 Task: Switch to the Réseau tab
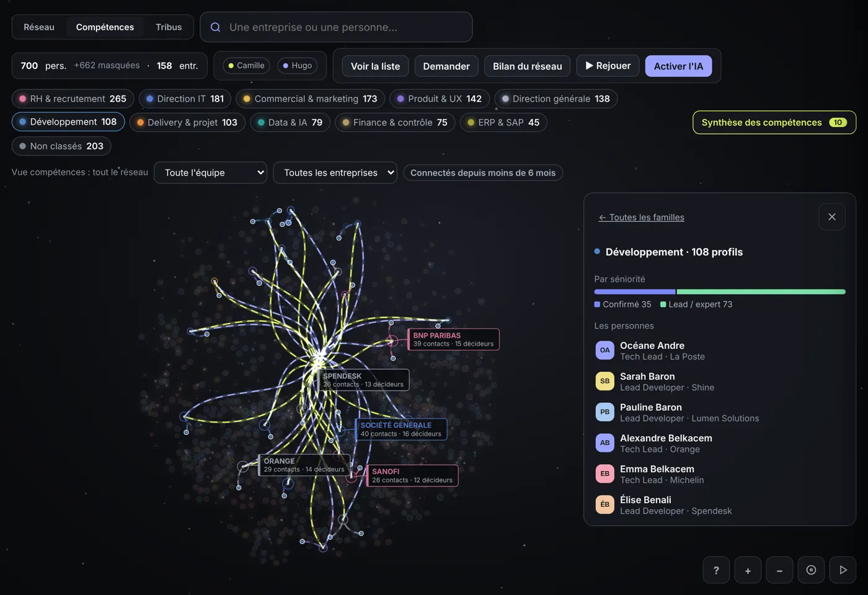pyautogui.click(x=39, y=27)
